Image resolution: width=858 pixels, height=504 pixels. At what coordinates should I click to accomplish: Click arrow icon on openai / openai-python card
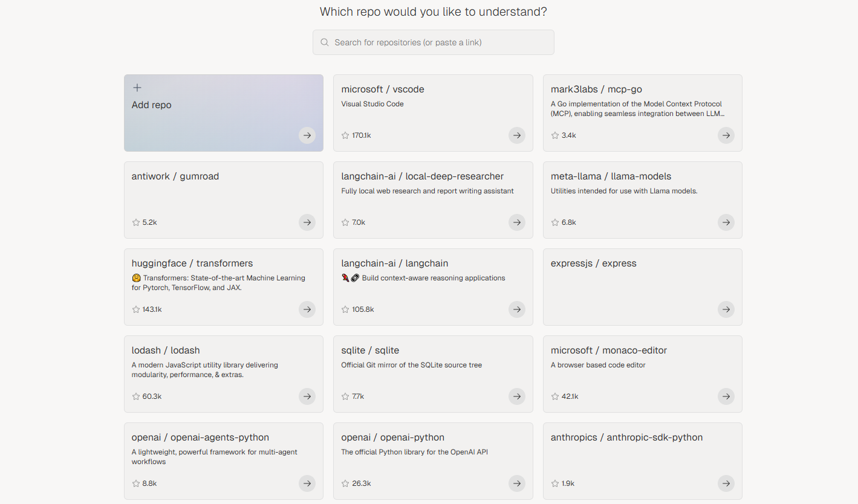pyautogui.click(x=517, y=483)
